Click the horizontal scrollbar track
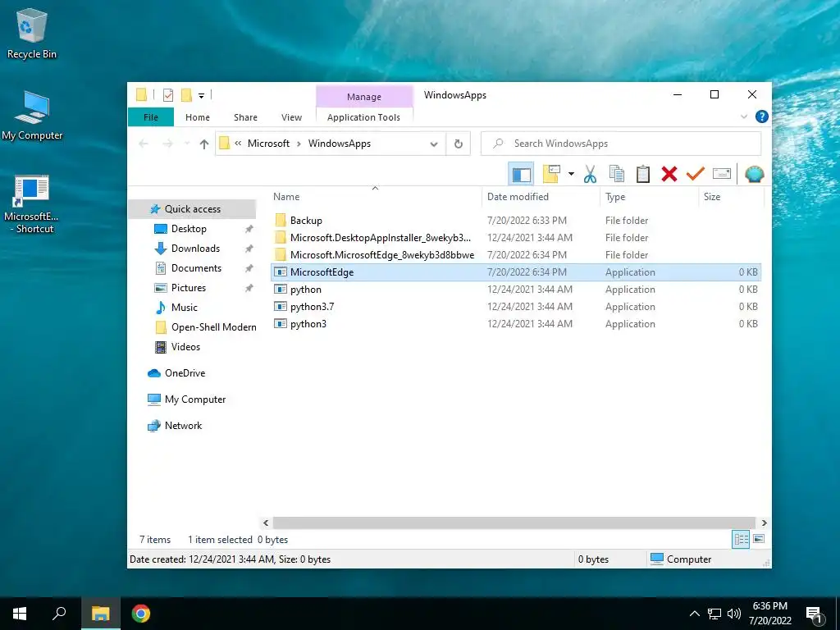 pos(514,523)
